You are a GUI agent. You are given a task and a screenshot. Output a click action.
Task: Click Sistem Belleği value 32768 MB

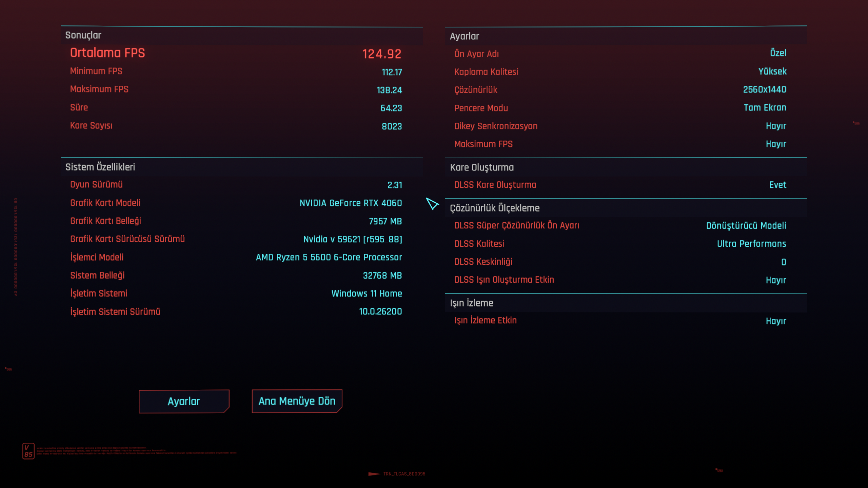click(382, 276)
